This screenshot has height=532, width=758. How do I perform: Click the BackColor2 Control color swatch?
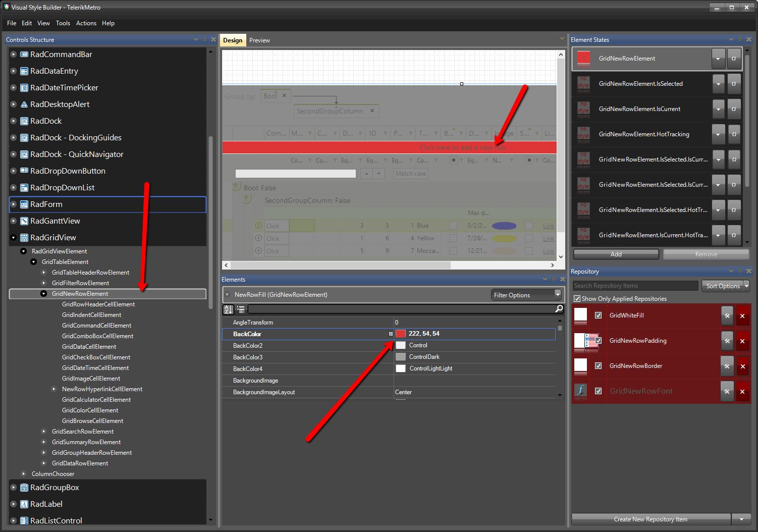point(401,345)
